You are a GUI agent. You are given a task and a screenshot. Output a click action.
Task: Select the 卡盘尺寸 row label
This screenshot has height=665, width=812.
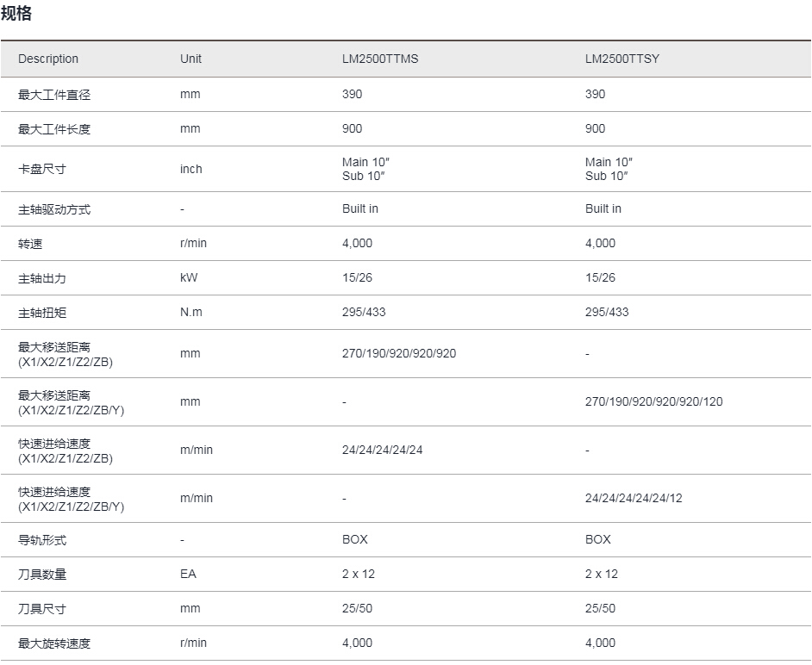42,169
